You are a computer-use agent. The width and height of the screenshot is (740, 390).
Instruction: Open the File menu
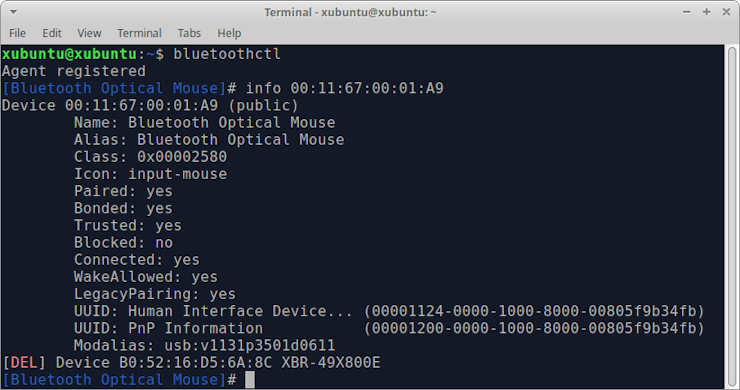(17, 33)
